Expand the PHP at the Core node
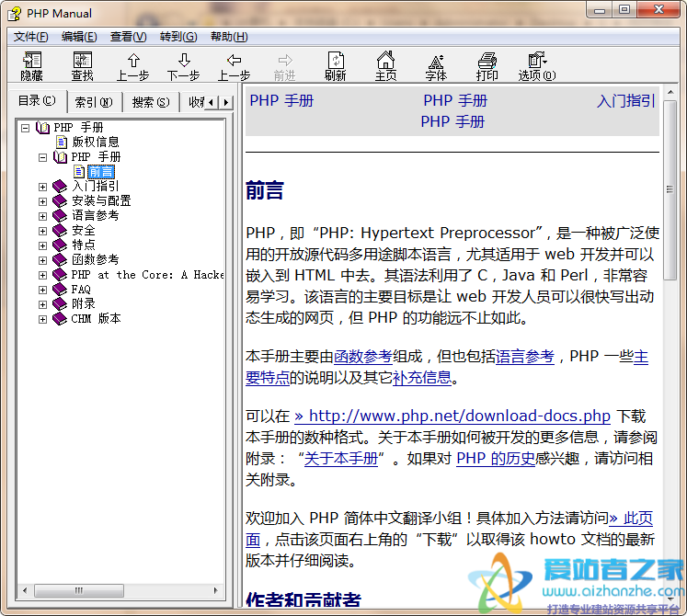 [42, 275]
